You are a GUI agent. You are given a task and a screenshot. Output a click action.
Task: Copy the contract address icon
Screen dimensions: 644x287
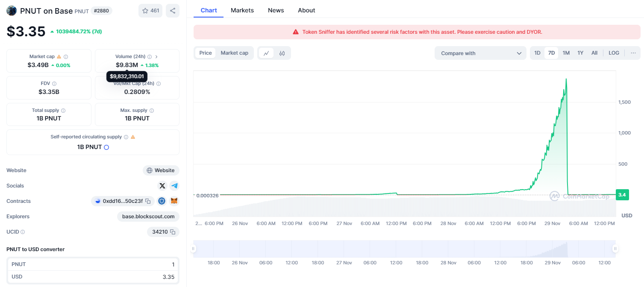tap(148, 201)
